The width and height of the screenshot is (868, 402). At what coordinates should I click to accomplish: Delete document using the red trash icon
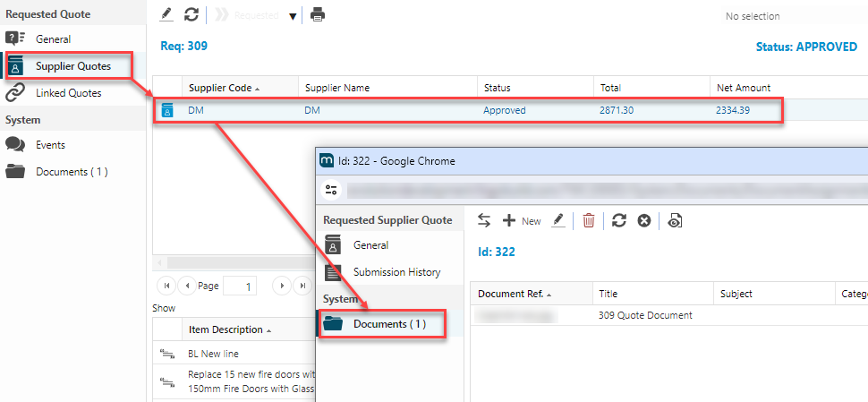click(x=588, y=220)
